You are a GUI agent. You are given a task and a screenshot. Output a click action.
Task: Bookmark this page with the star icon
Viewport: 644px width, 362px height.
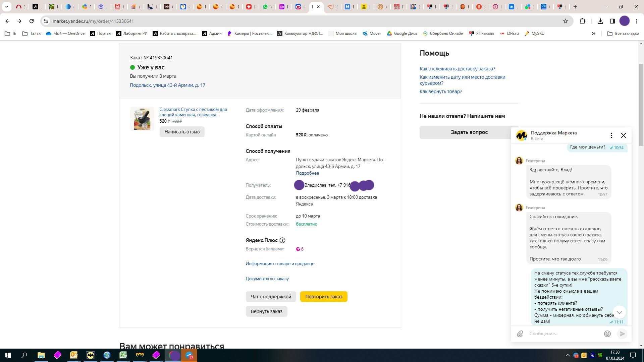[566, 21]
